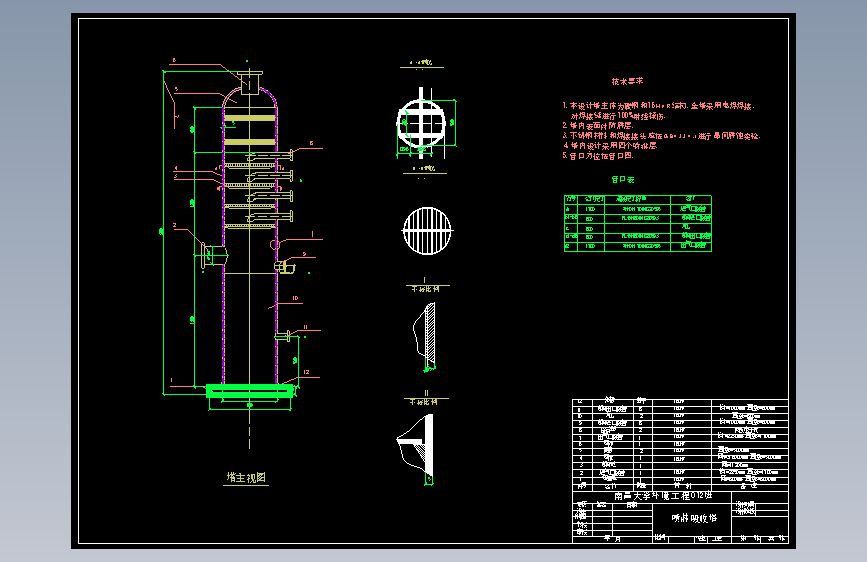Select the top nozzle on the tower head

pyautogui.click(x=250, y=82)
